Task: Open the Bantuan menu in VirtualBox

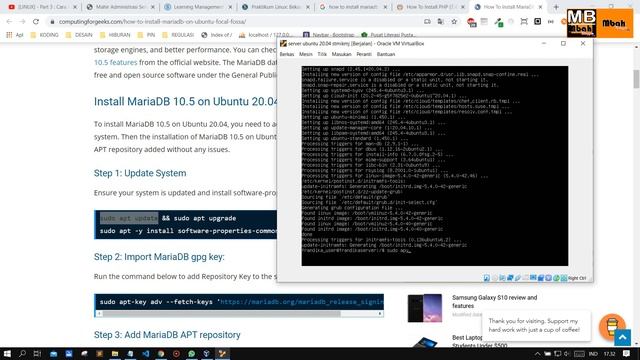Action: pos(386,54)
